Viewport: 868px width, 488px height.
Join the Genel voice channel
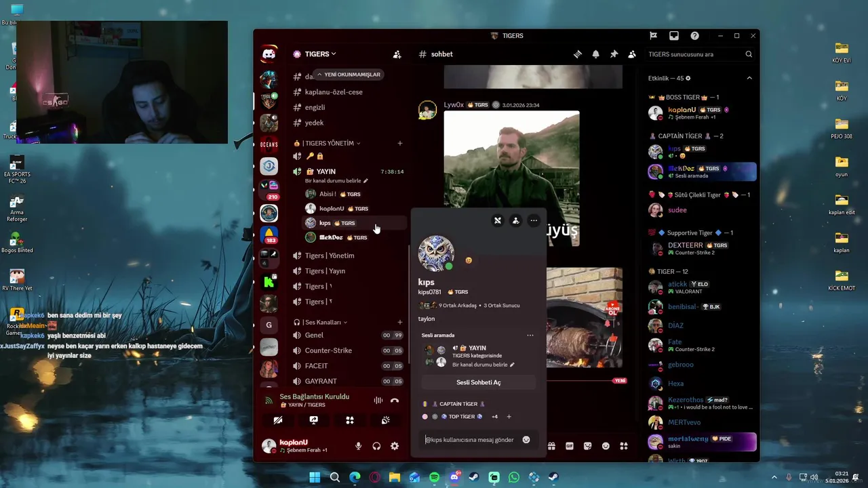click(348, 335)
